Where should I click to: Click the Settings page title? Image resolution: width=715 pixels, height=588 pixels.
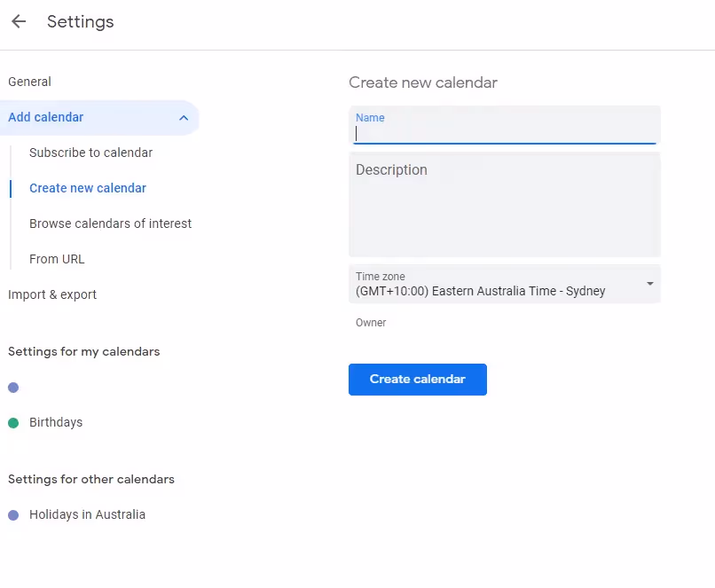tap(80, 21)
